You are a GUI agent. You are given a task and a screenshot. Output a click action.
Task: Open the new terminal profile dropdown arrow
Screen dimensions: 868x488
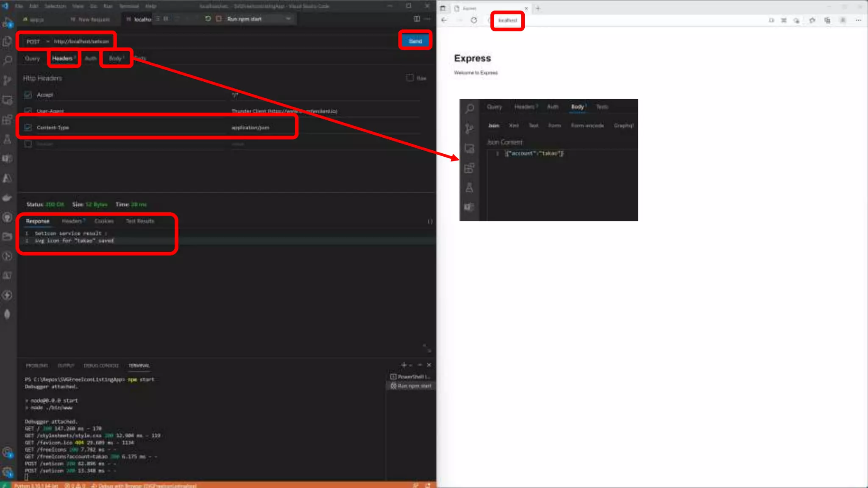(x=411, y=365)
